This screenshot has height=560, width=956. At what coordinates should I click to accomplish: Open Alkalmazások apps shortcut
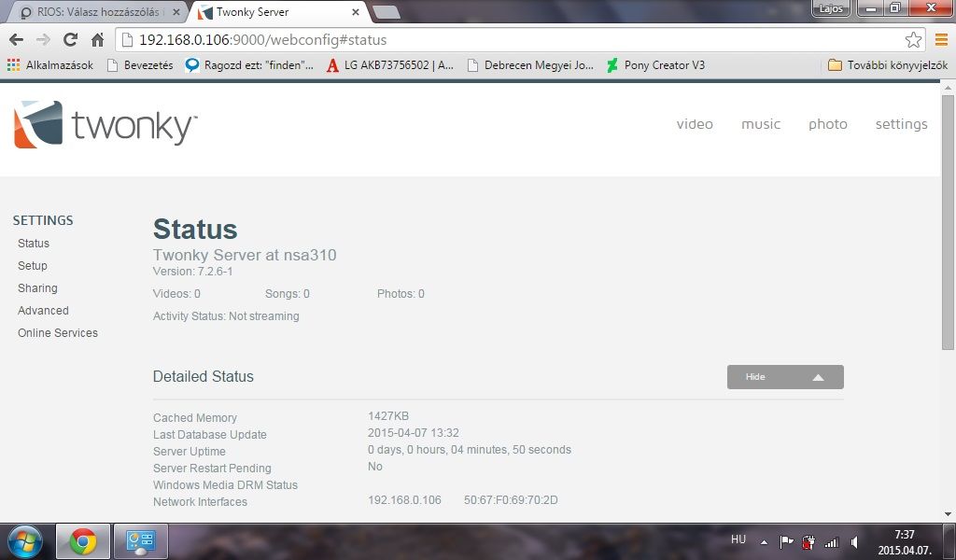tap(50, 65)
